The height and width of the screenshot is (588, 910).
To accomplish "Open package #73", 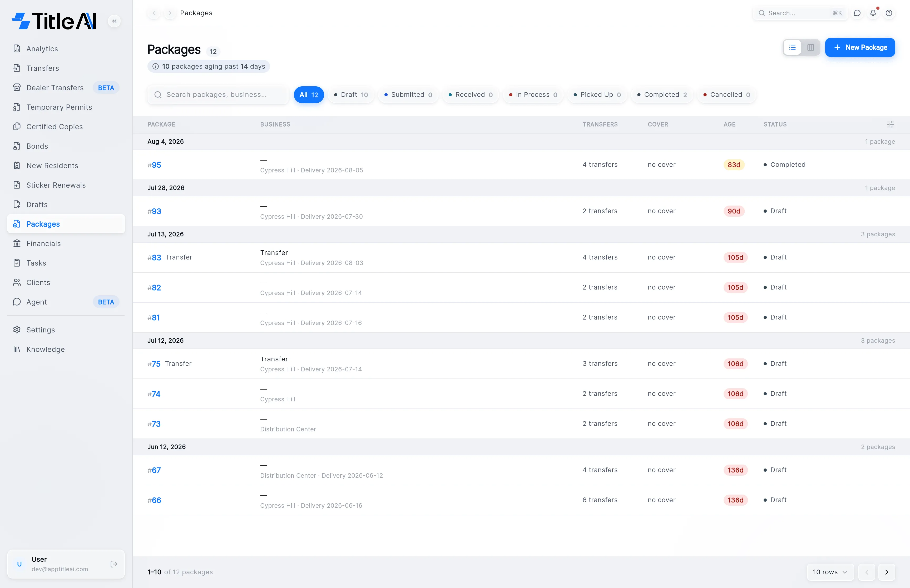I will [154, 424].
